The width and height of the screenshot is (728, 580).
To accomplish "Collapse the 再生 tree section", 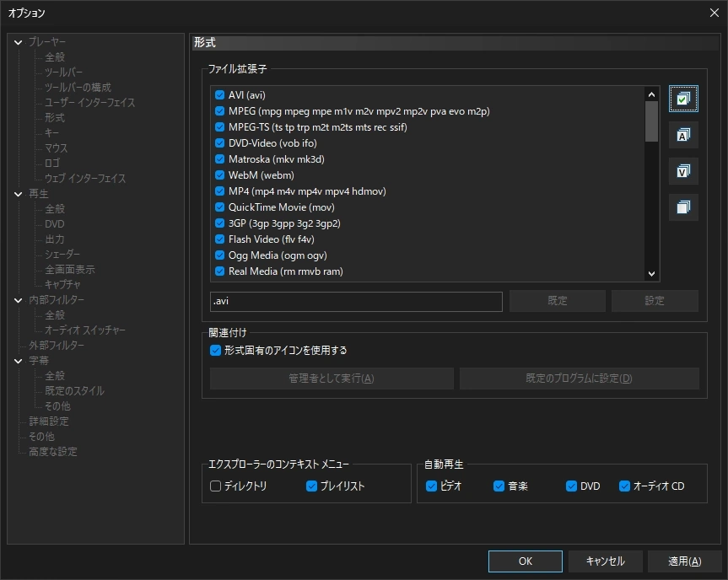I will click(18, 194).
